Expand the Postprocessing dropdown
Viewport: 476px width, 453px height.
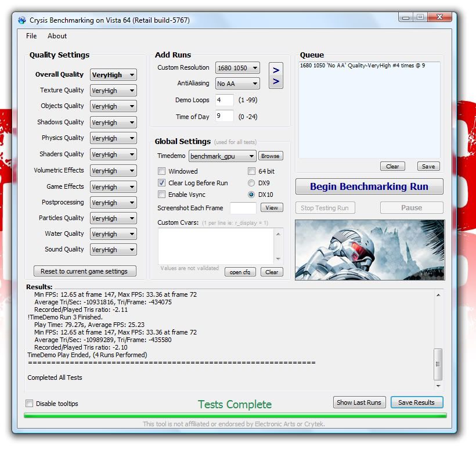coord(113,203)
